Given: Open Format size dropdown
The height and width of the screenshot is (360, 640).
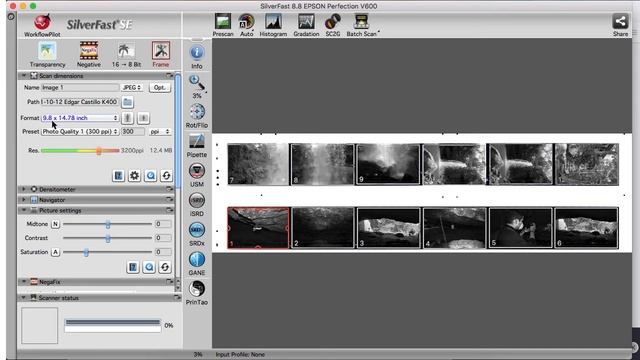Looking at the screenshot, I should [80, 118].
